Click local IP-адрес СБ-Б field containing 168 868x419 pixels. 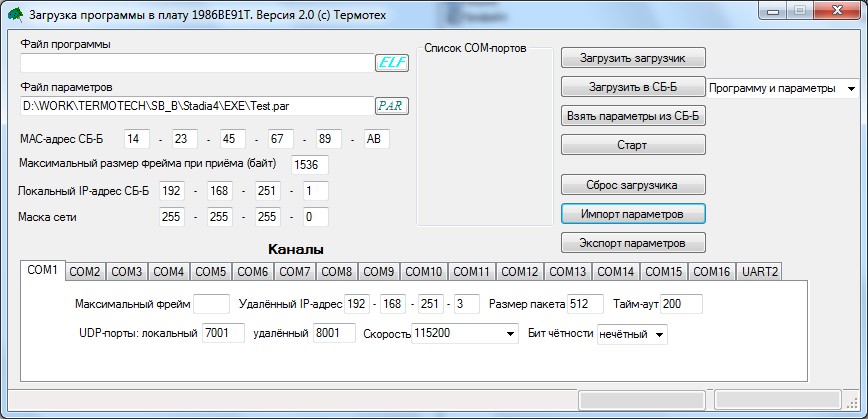[220, 191]
